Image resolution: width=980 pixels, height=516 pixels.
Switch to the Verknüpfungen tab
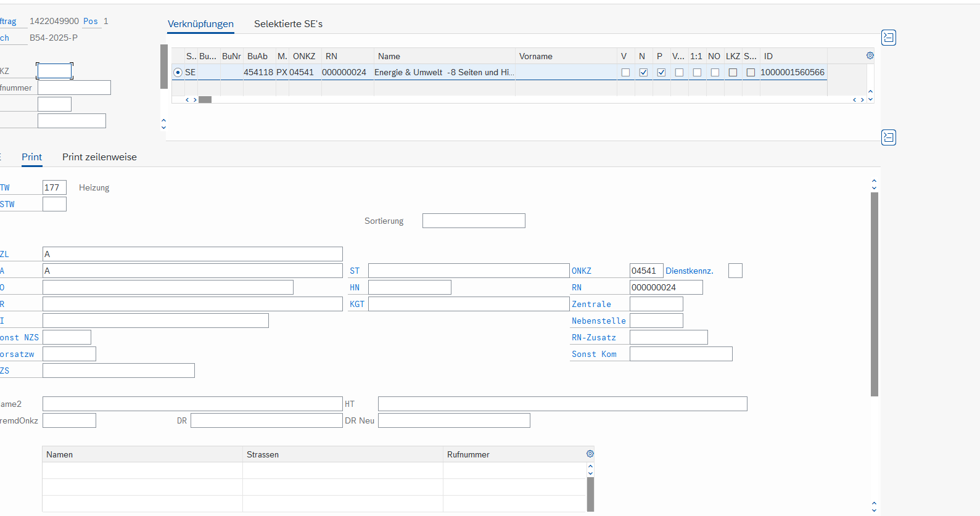pyautogui.click(x=200, y=24)
